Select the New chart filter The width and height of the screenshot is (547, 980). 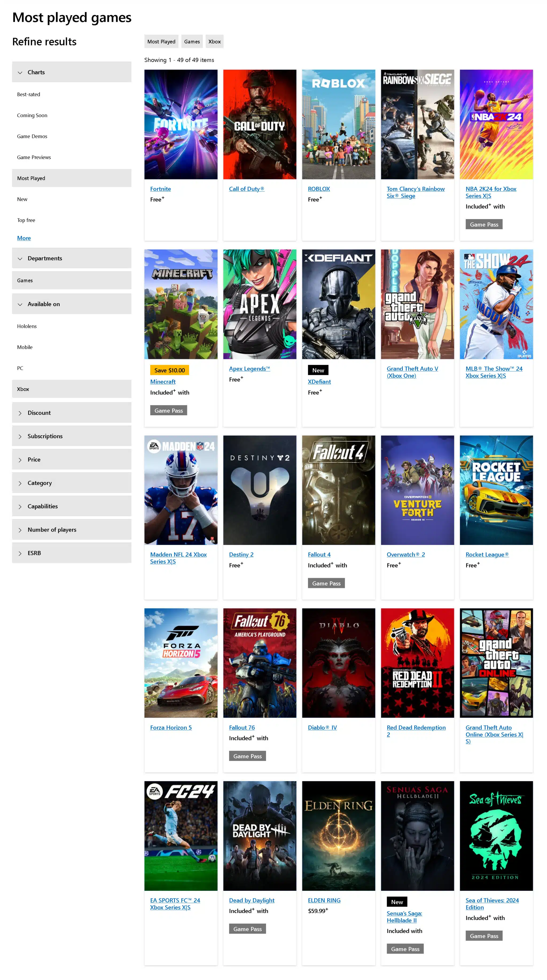(x=72, y=199)
